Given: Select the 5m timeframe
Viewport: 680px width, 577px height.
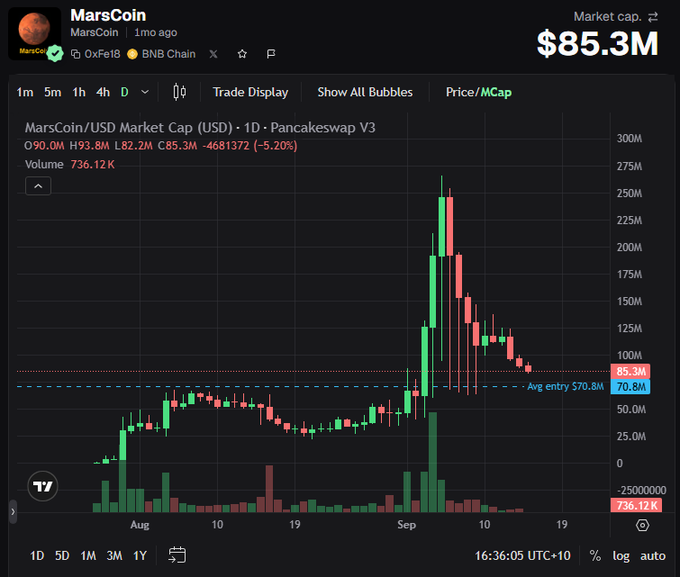Looking at the screenshot, I should click(52, 92).
